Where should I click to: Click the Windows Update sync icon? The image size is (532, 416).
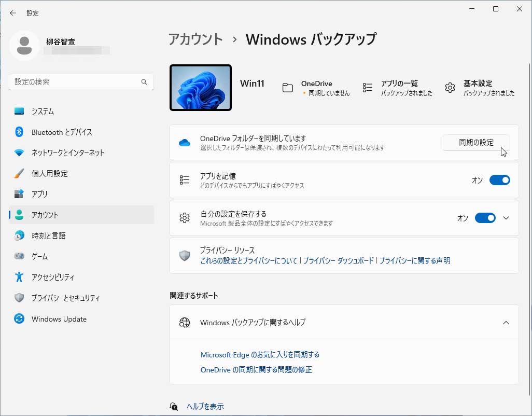[19, 319]
